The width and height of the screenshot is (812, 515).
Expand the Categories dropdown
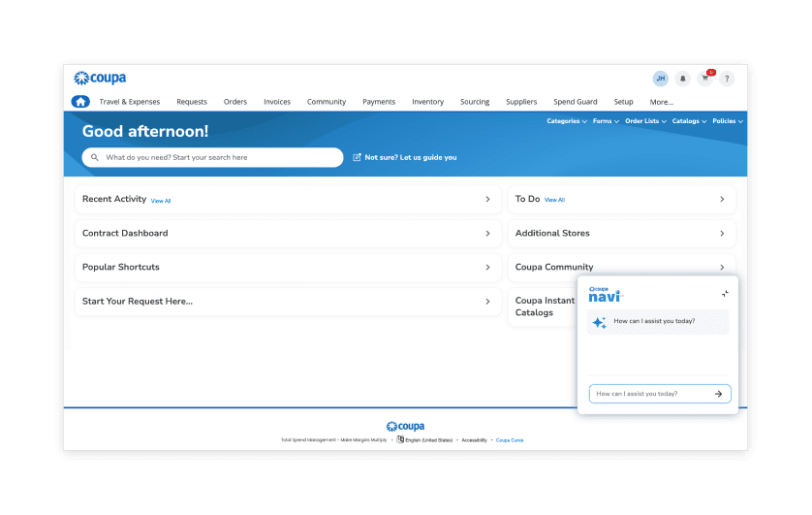click(x=566, y=121)
